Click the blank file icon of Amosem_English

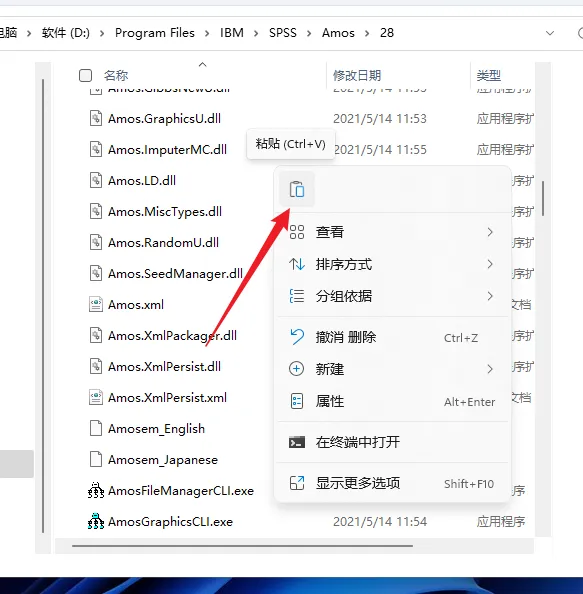pos(96,428)
